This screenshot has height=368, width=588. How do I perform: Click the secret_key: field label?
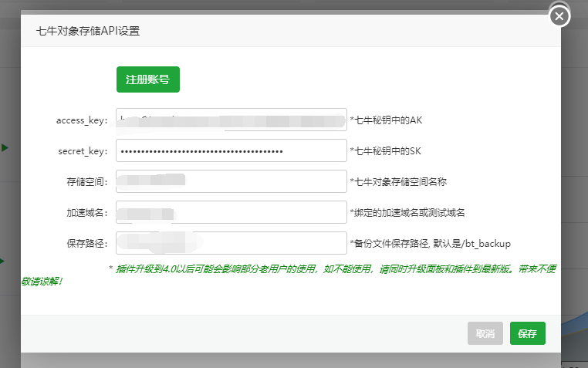[83, 151]
